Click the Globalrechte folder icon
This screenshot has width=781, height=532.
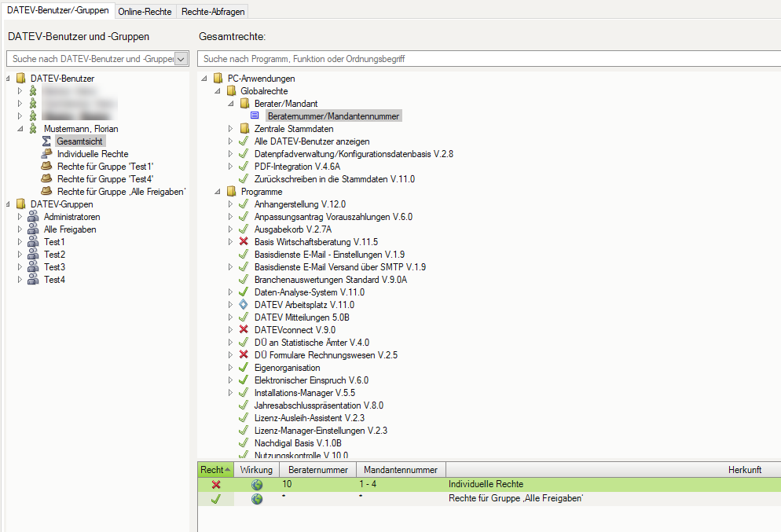pyautogui.click(x=231, y=90)
